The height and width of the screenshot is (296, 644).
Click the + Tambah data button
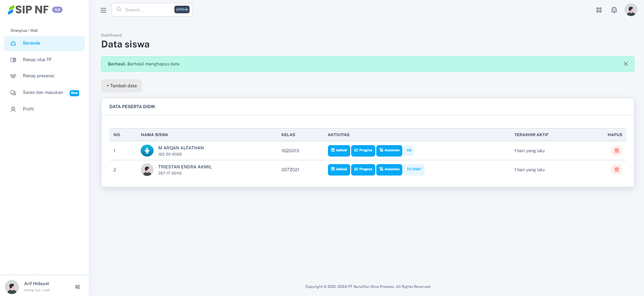tap(121, 86)
